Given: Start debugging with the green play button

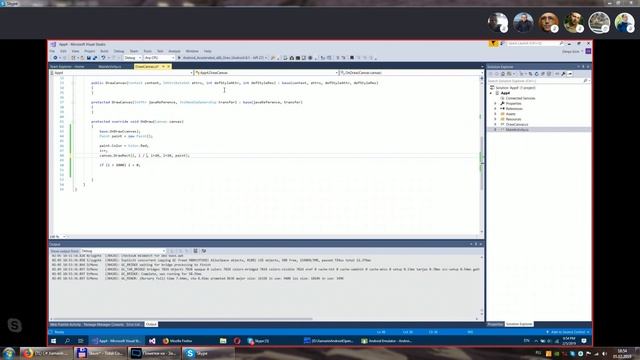Looking at the screenshot, I should (179, 58).
